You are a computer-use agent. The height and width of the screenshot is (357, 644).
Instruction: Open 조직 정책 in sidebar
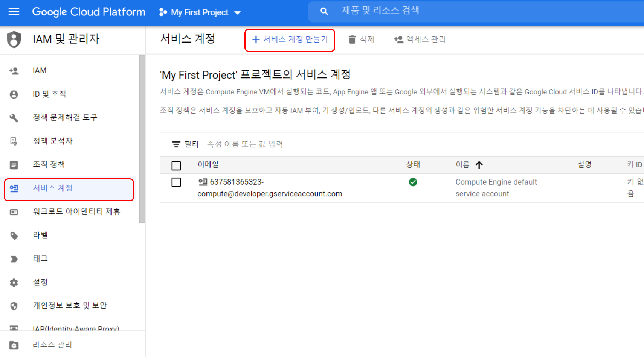click(70, 164)
